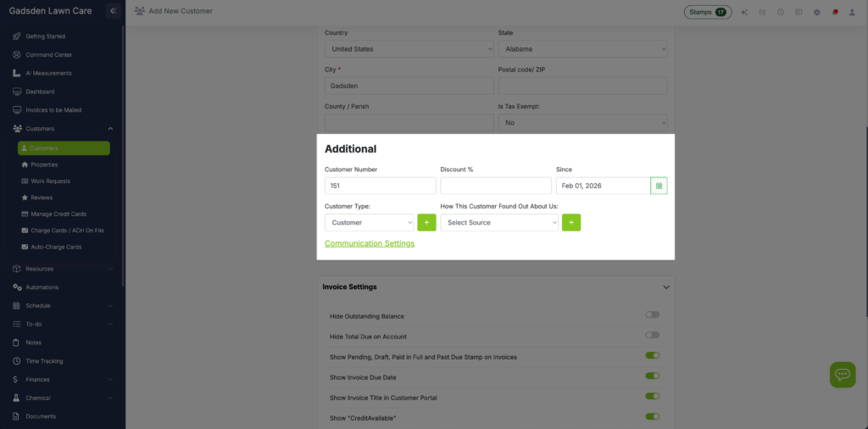The image size is (868, 429).
Task: Add a new customer source with plus button
Action: 571,222
